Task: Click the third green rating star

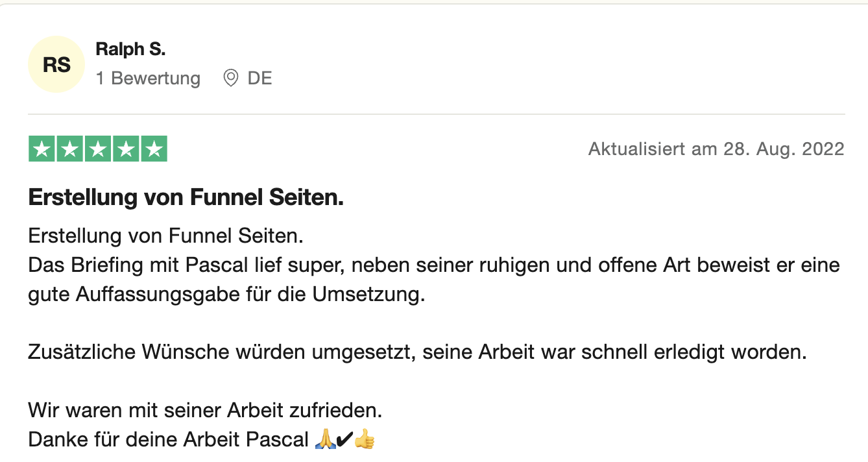Action: pos(98,149)
